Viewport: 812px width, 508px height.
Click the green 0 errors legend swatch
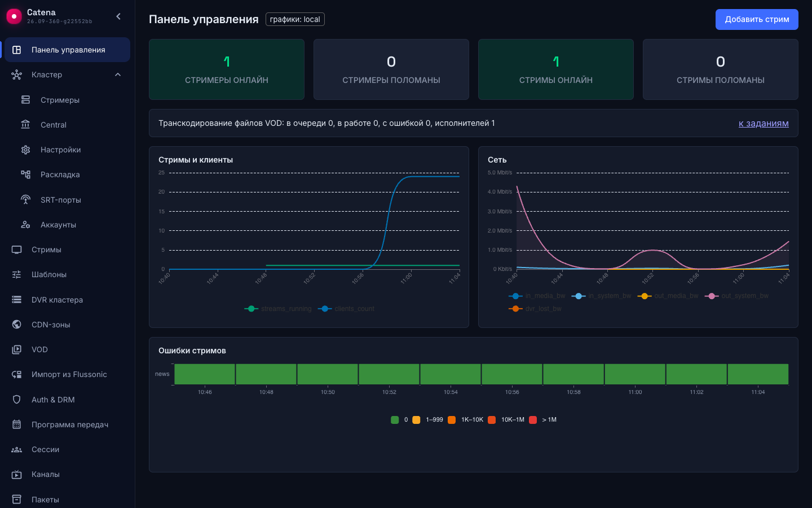(x=395, y=419)
